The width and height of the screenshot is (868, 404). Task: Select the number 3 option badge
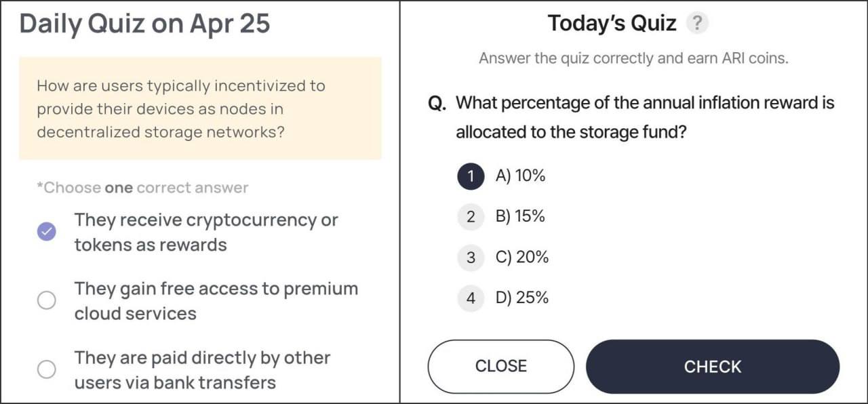click(x=471, y=258)
